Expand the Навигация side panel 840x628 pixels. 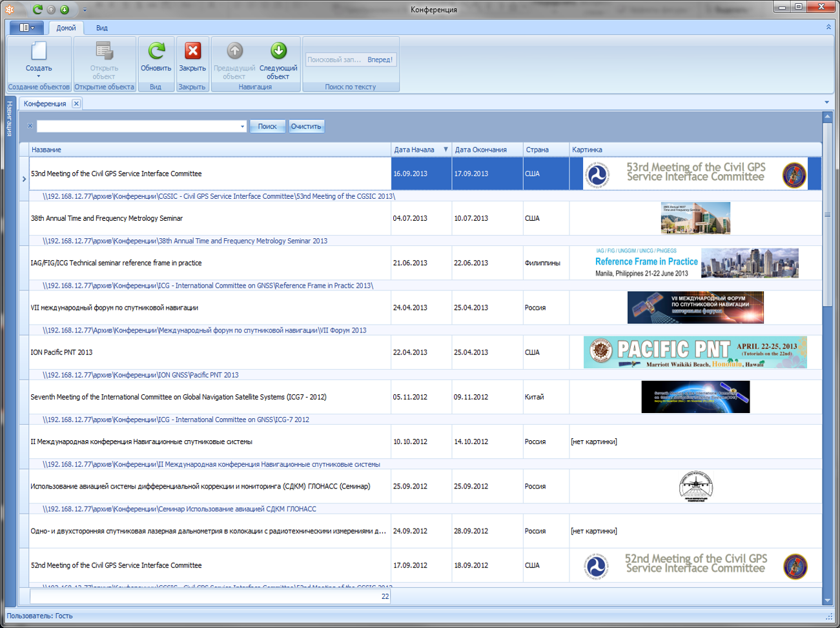click(10, 119)
